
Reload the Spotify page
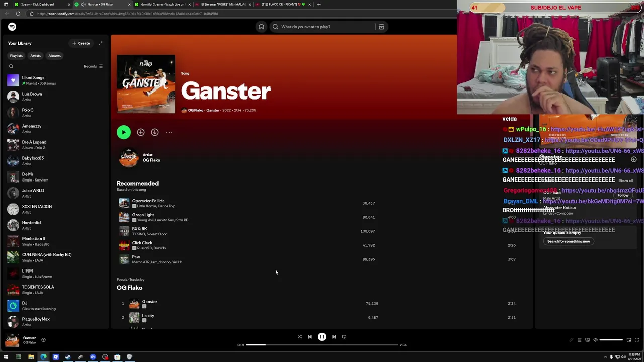pos(18,14)
